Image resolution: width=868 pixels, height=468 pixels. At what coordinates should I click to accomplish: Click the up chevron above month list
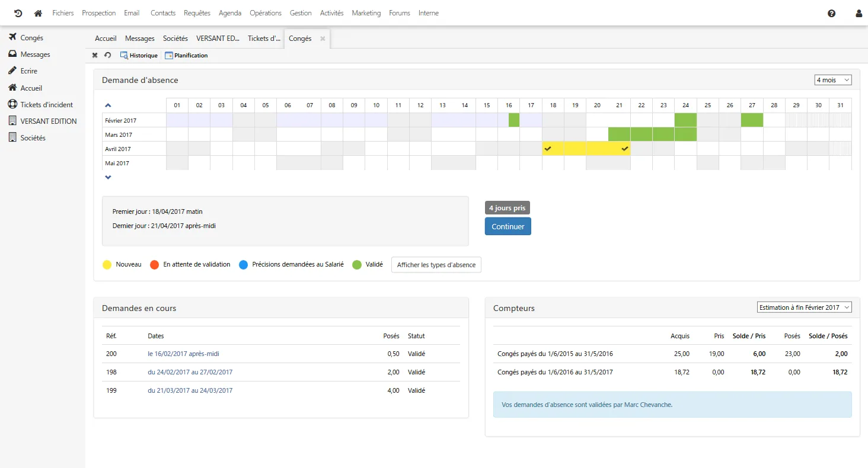tap(108, 105)
